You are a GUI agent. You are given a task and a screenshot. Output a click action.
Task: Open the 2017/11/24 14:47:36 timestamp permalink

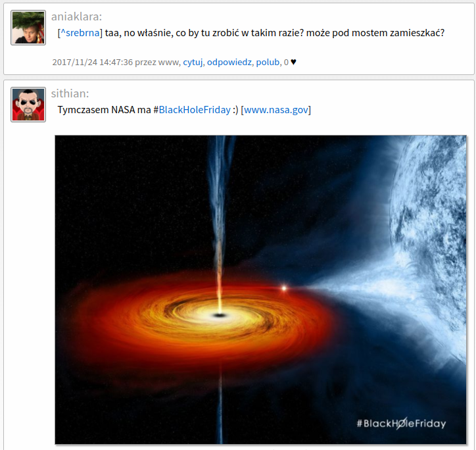pyautogui.click(x=92, y=62)
